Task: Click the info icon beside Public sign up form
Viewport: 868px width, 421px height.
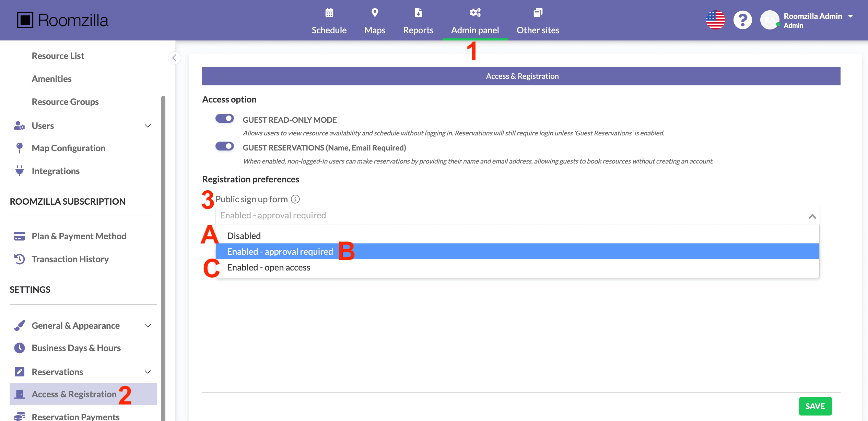Action: [x=295, y=199]
